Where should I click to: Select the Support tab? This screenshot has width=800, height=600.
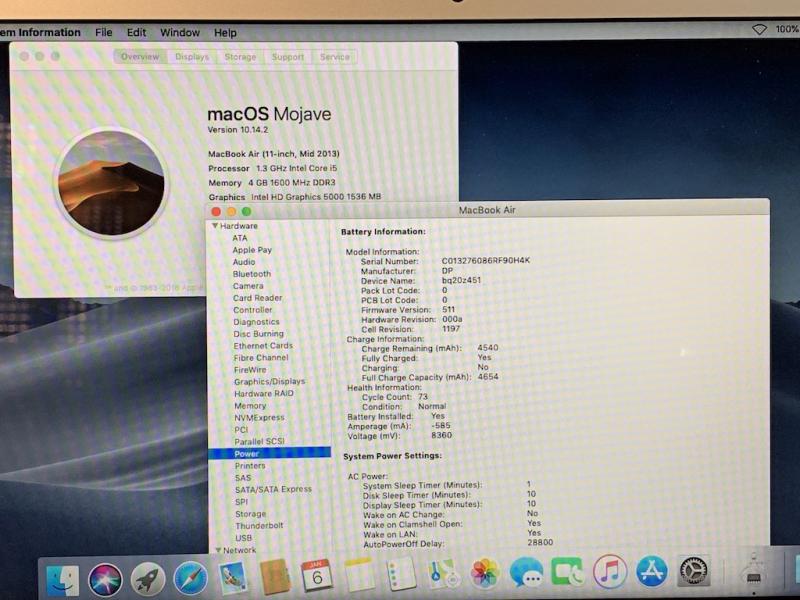[x=288, y=57]
